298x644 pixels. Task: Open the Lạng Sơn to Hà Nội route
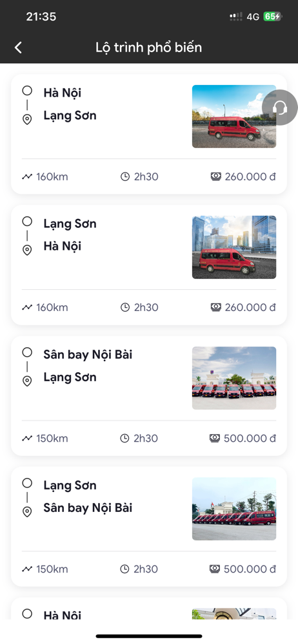[x=149, y=265]
